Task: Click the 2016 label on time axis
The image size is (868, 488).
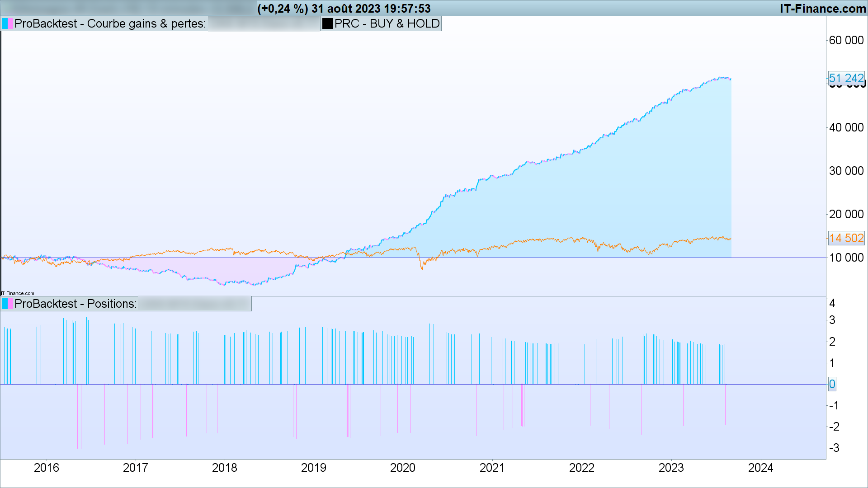Action: coord(46,468)
